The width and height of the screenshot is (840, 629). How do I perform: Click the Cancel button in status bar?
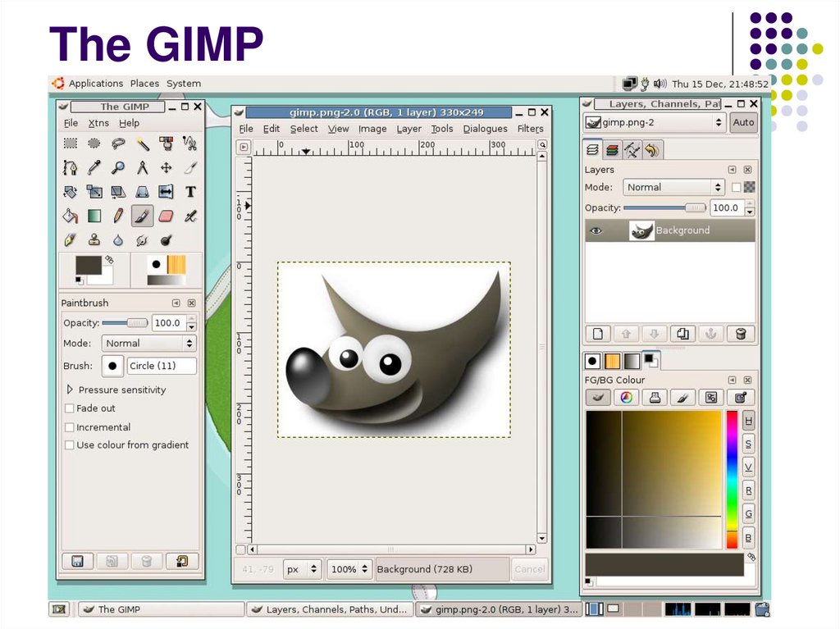(x=529, y=569)
